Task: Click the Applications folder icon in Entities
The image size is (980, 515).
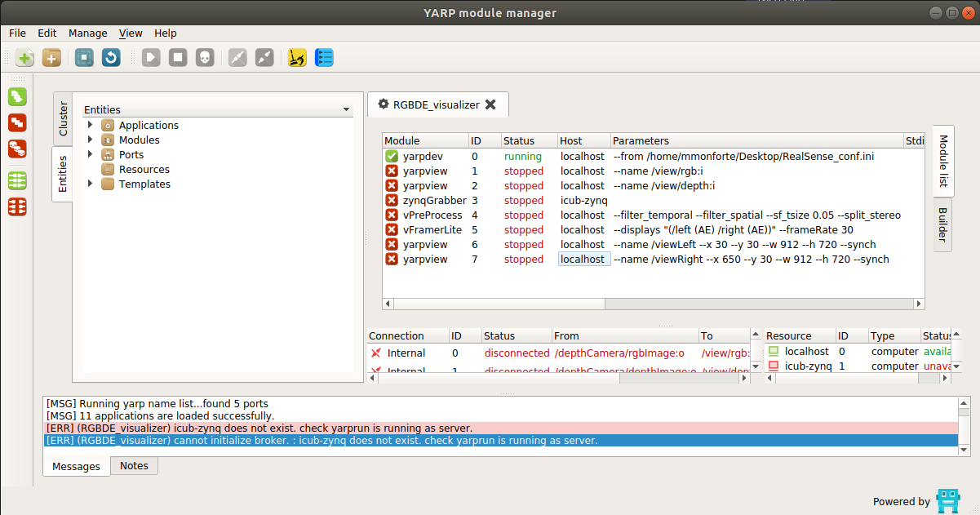Action: pos(108,126)
